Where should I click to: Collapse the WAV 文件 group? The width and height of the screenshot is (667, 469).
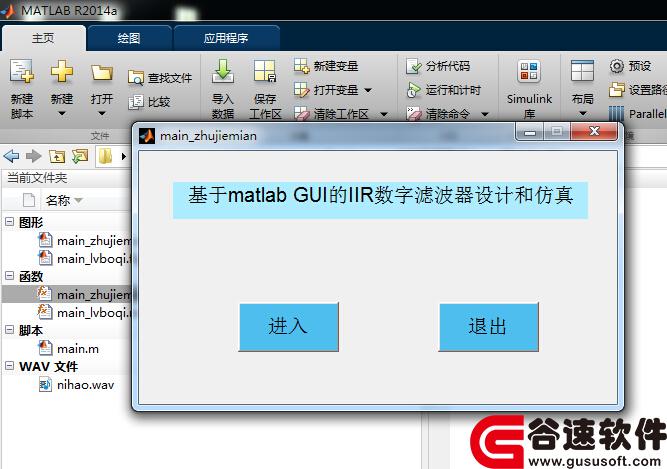9,366
